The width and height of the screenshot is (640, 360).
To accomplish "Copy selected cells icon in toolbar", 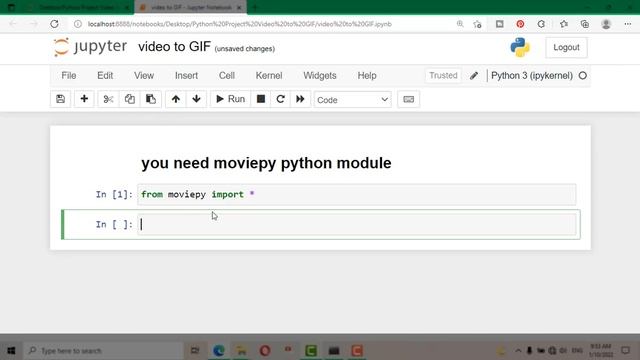I will tap(130, 99).
